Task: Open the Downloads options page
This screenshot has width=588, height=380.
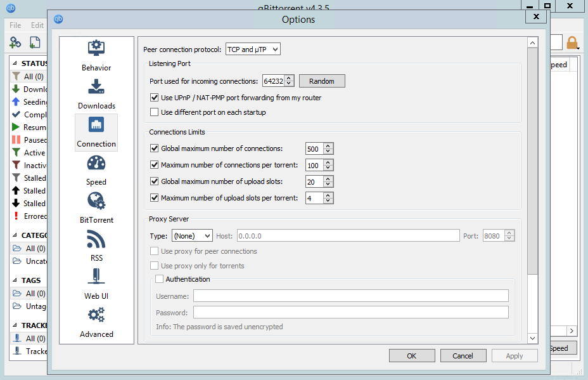Action: point(96,95)
